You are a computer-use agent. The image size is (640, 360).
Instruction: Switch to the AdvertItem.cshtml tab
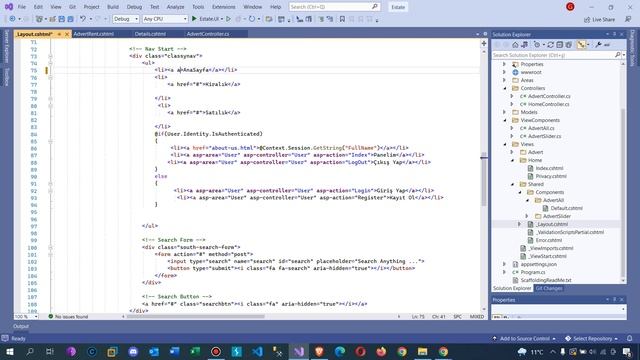(x=94, y=34)
